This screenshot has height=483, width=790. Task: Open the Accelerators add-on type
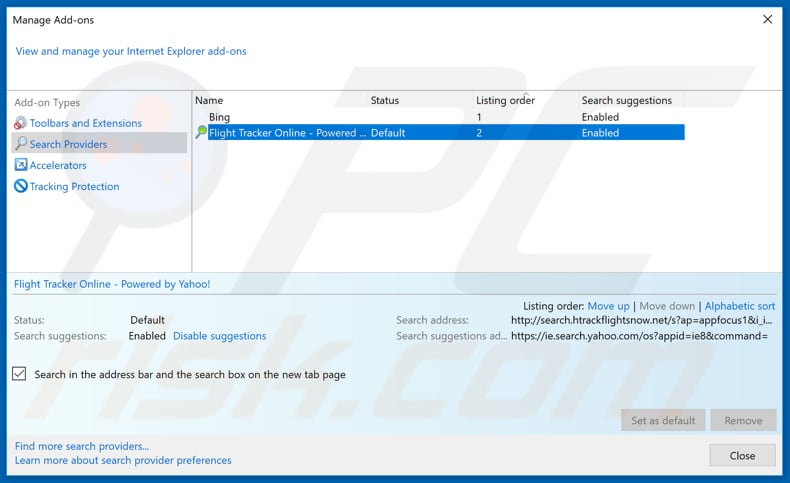tap(58, 165)
